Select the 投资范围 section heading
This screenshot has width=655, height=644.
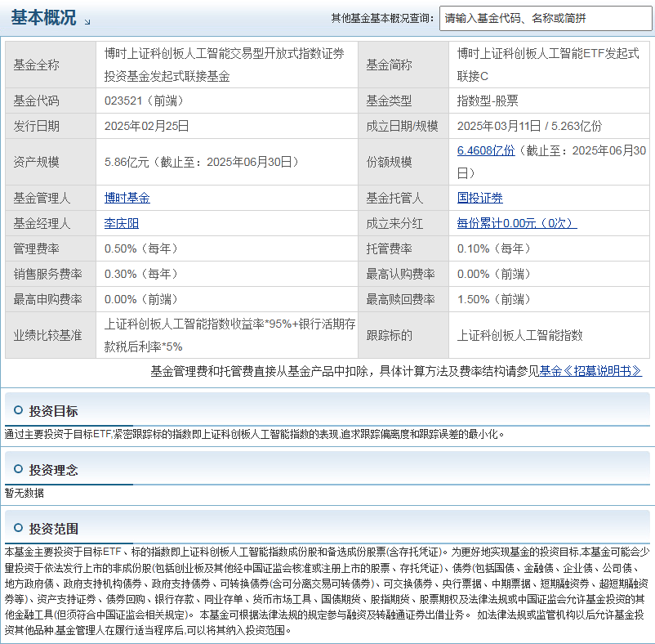click(x=53, y=529)
